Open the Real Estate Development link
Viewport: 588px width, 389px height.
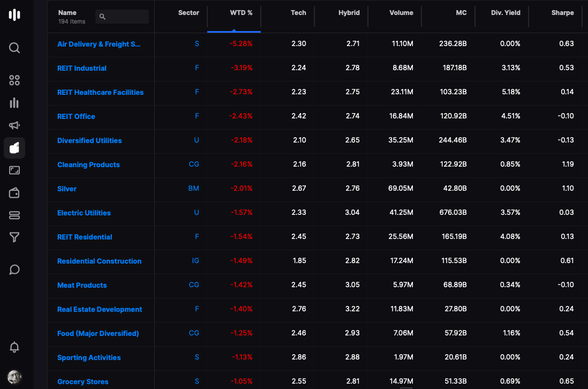pyautogui.click(x=100, y=309)
